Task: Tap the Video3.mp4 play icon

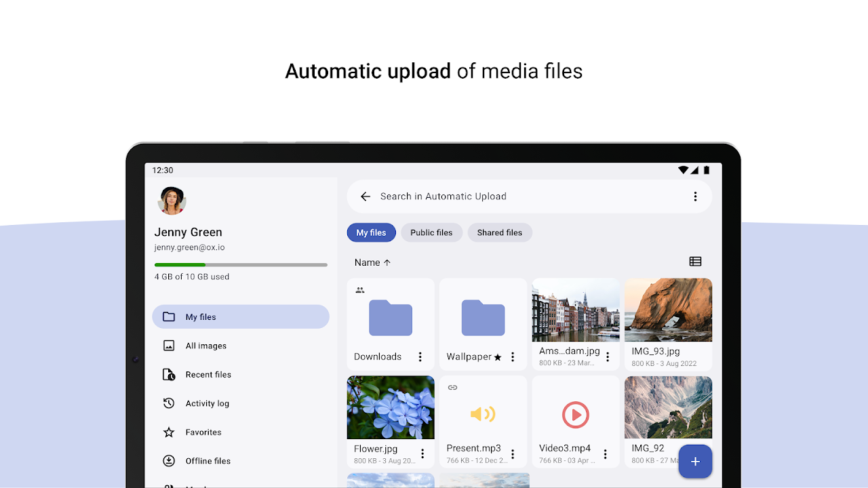Action: (x=576, y=415)
